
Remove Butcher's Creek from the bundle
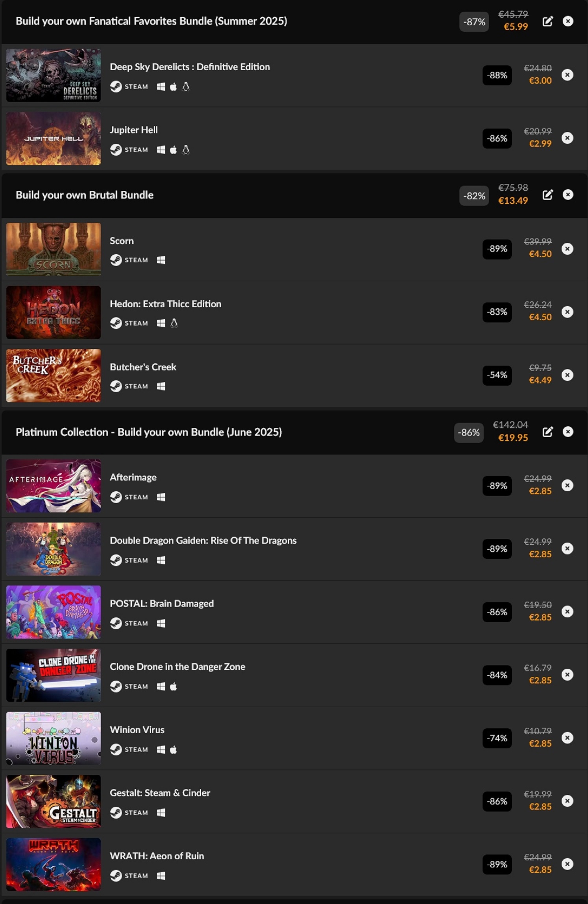tap(567, 375)
